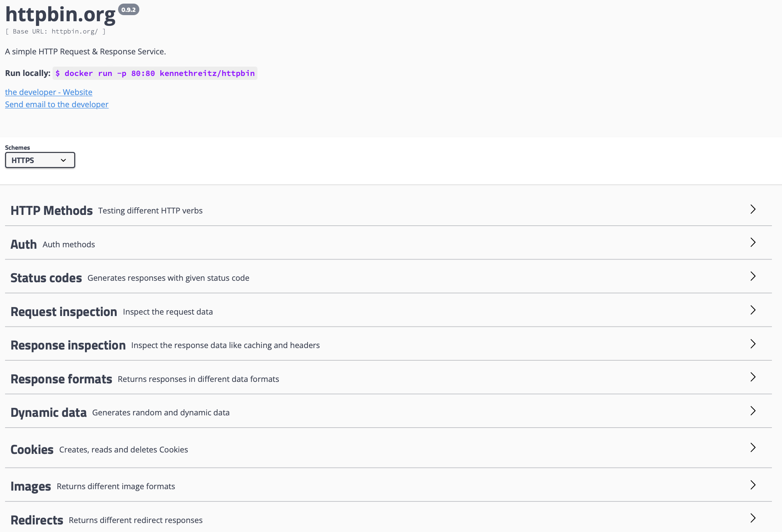Click chevron arrow on Auth row
The width and height of the screenshot is (782, 532).
point(752,243)
